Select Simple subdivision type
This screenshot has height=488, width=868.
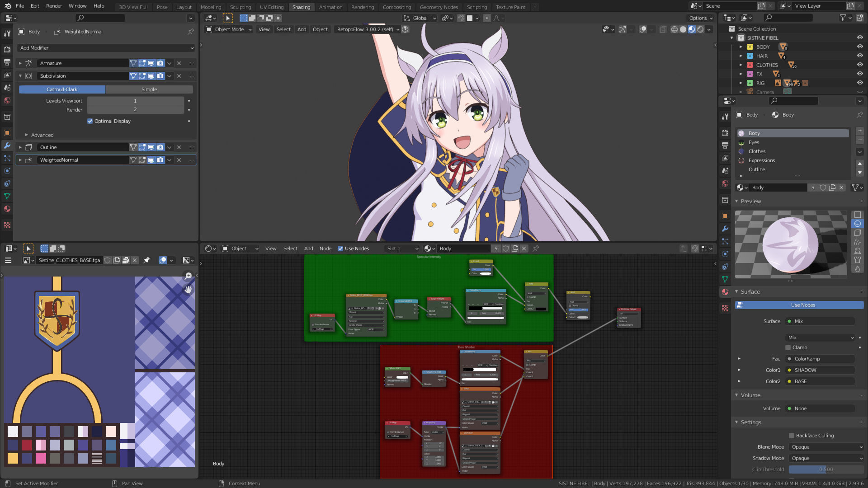pos(149,89)
